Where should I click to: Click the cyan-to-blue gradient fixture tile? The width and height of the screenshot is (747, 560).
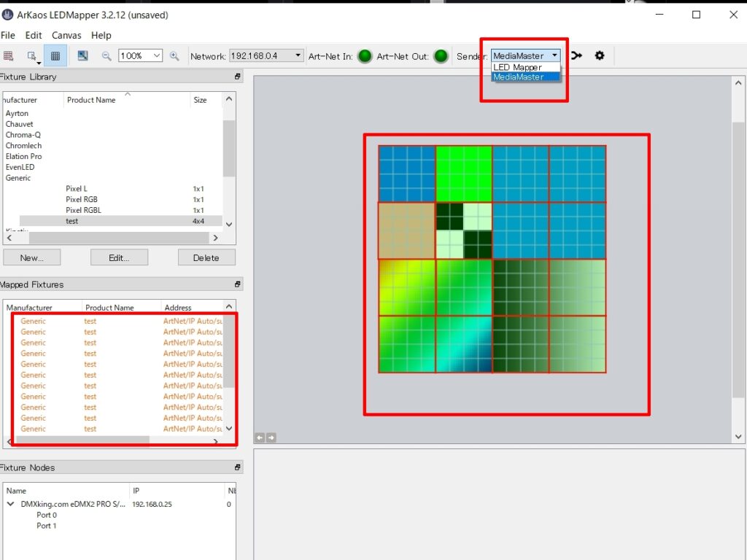(x=463, y=344)
